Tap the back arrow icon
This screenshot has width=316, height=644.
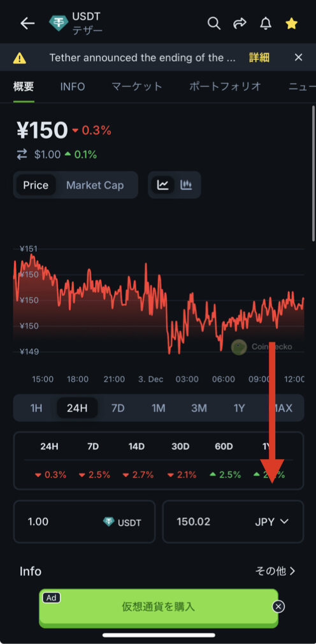(27, 24)
